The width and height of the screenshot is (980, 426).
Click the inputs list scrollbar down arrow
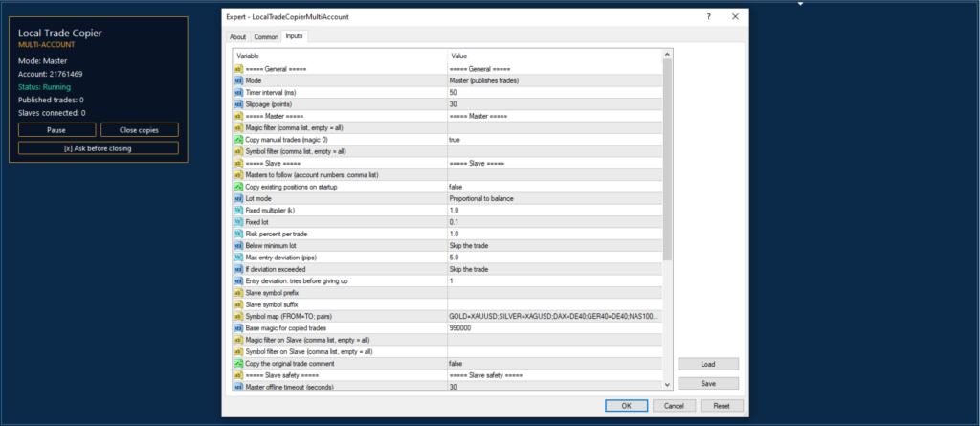point(667,385)
